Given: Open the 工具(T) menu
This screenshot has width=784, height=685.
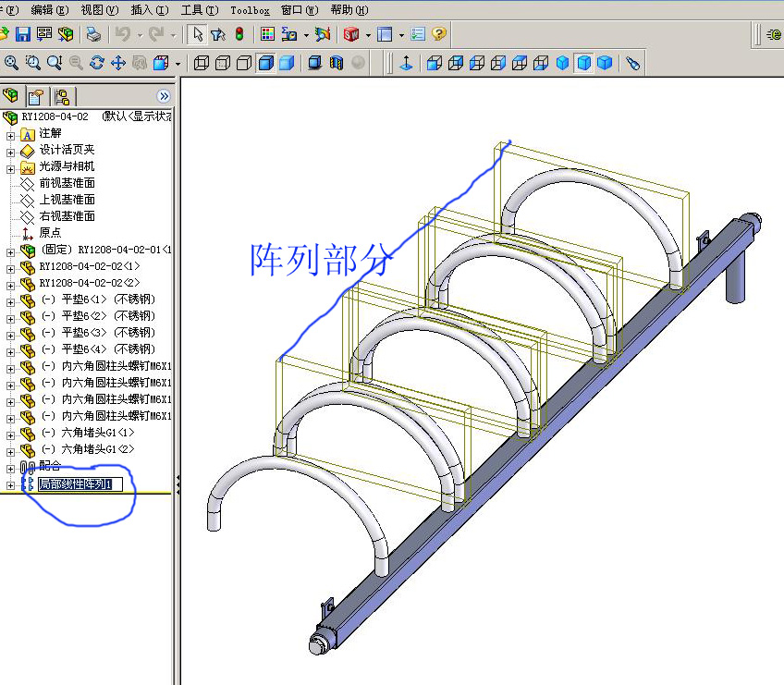Looking at the screenshot, I should 199,10.
